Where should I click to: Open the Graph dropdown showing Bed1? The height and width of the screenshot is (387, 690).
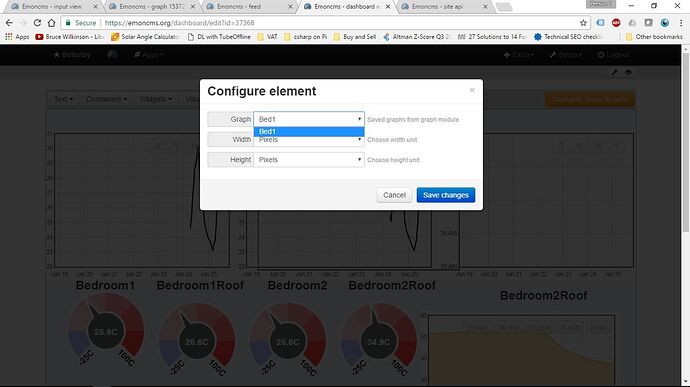[x=309, y=119]
